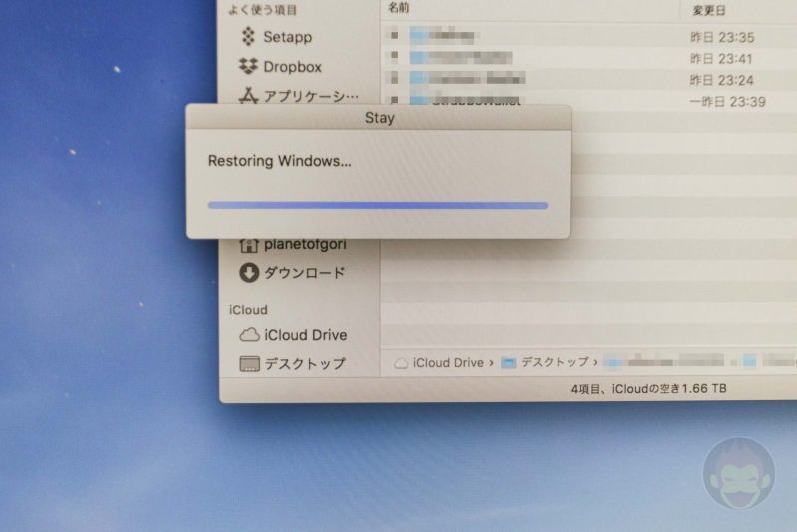Screen dimensions: 797x532
Task: Select the Setapp label in sidebar
Action: click(x=288, y=37)
